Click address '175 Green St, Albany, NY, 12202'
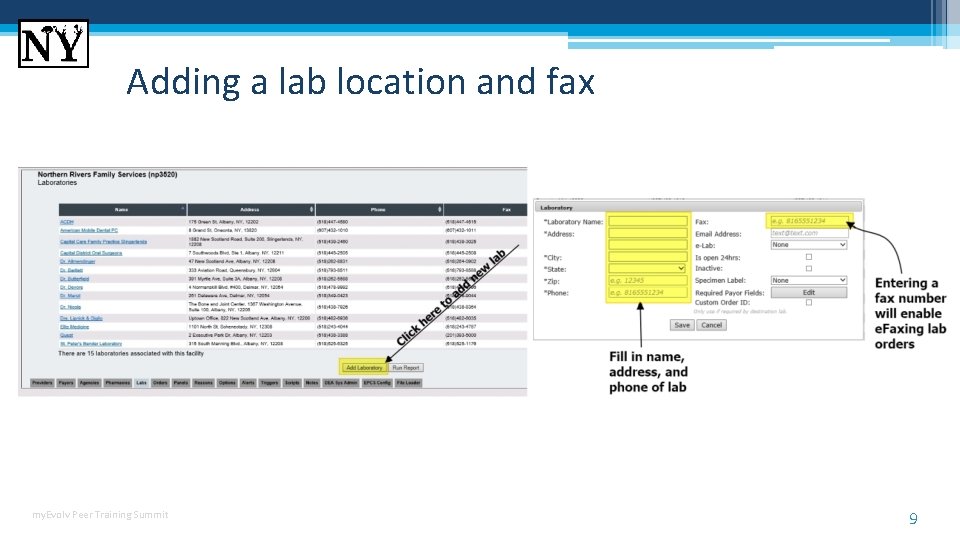 tap(223, 222)
